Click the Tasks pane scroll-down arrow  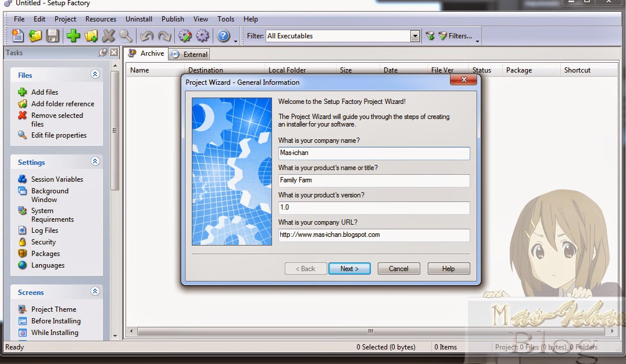coord(115,336)
